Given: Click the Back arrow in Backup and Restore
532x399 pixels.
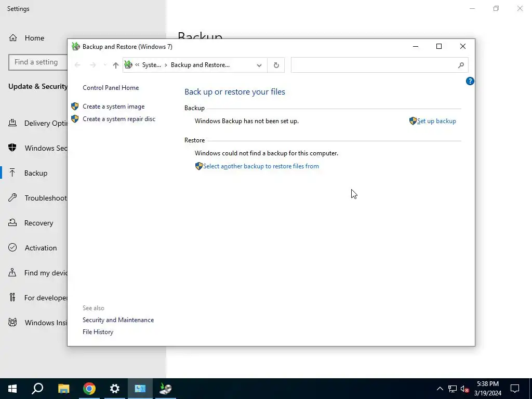Looking at the screenshot, I should 77,65.
